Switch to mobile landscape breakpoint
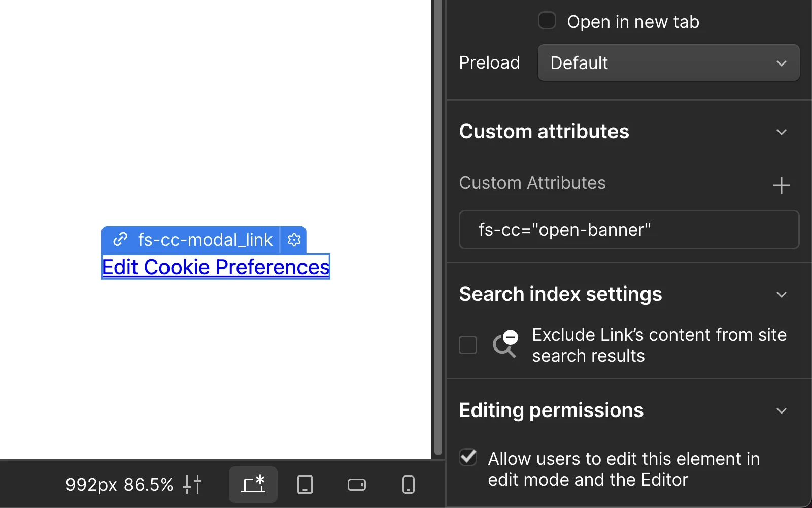Viewport: 812px width, 508px height. tap(357, 485)
